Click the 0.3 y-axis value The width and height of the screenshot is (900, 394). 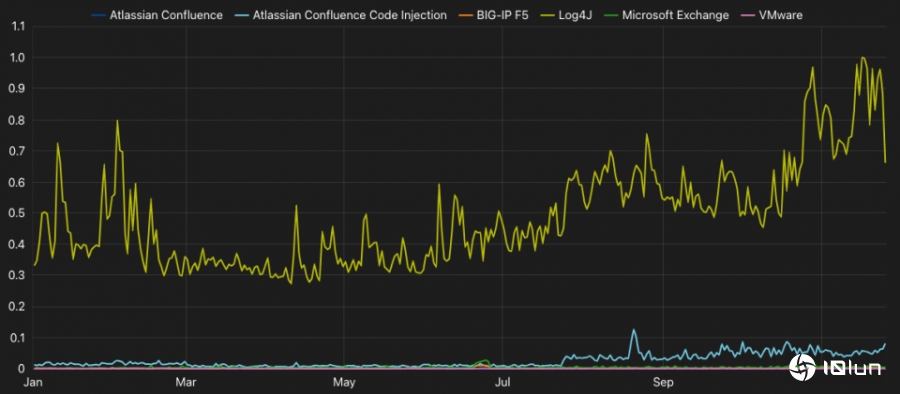point(17,276)
